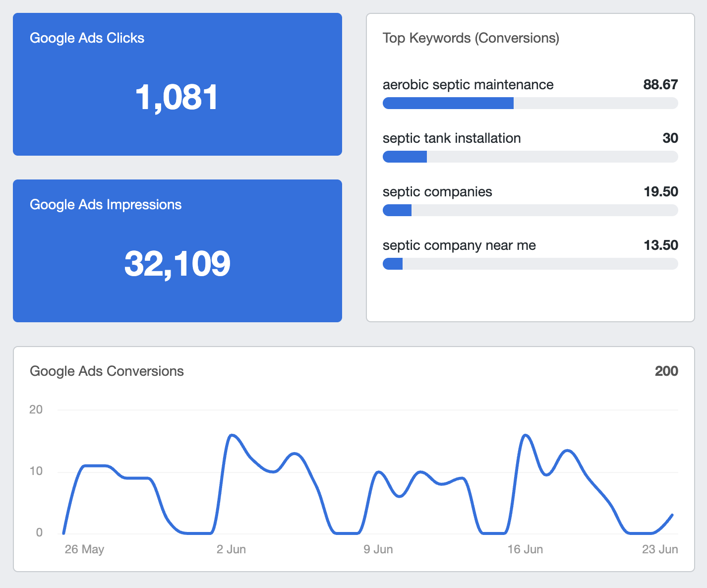Image resolution: width=707 pixels, height=588 pixels.
Task: Click the aerobic septic maintenance progress bar
Action: pos(530,103)
